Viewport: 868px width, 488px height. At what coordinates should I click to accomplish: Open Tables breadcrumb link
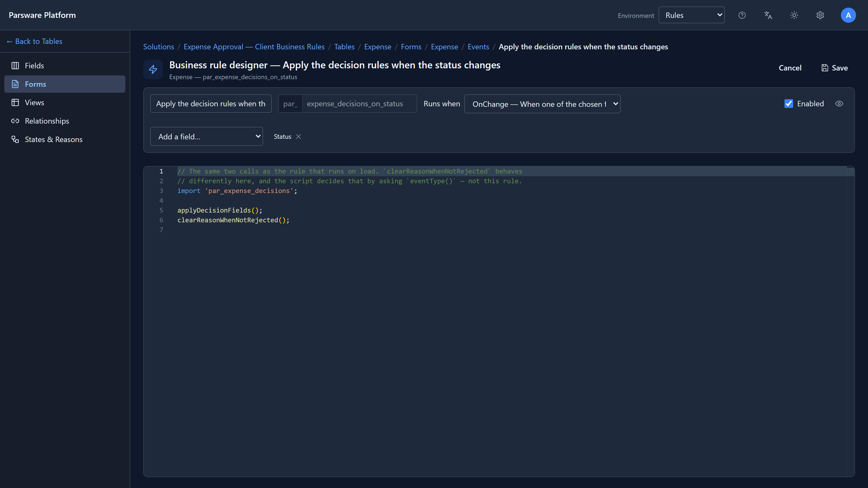(344, 47)
